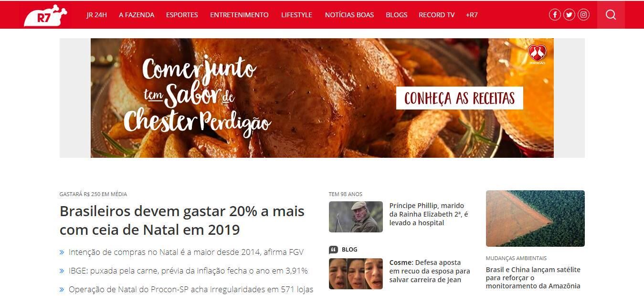Open the IBGE inflação prévia link
Image resolution: width=644 pixels, height=296 pixels.
point(188,271)
